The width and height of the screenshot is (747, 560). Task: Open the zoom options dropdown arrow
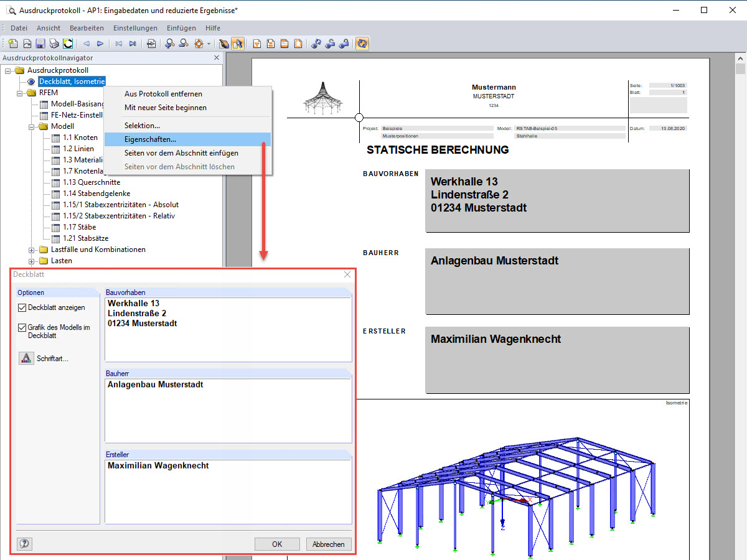pos(209,44)
